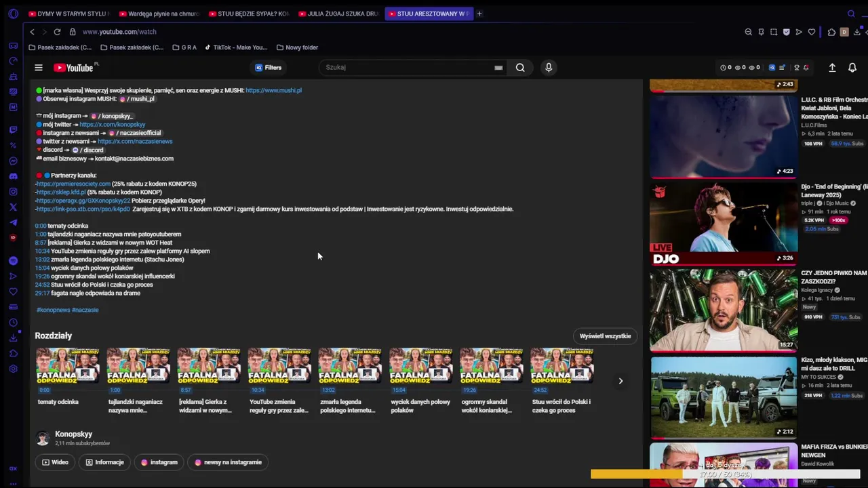
Task: Click the #konopnews hashtag
Action: [x=53, y=310]
